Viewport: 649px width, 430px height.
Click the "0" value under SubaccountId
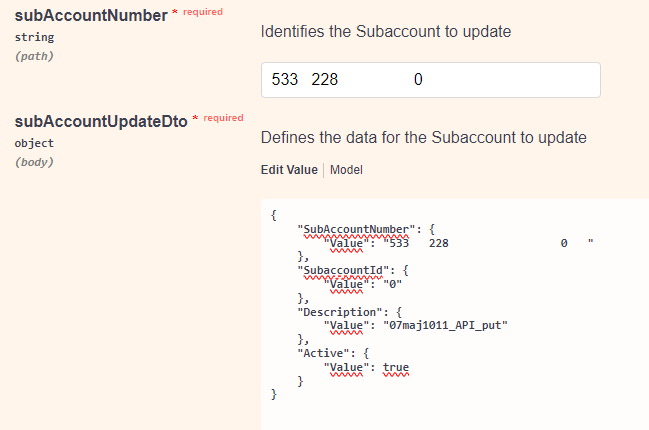pos(392,284)
